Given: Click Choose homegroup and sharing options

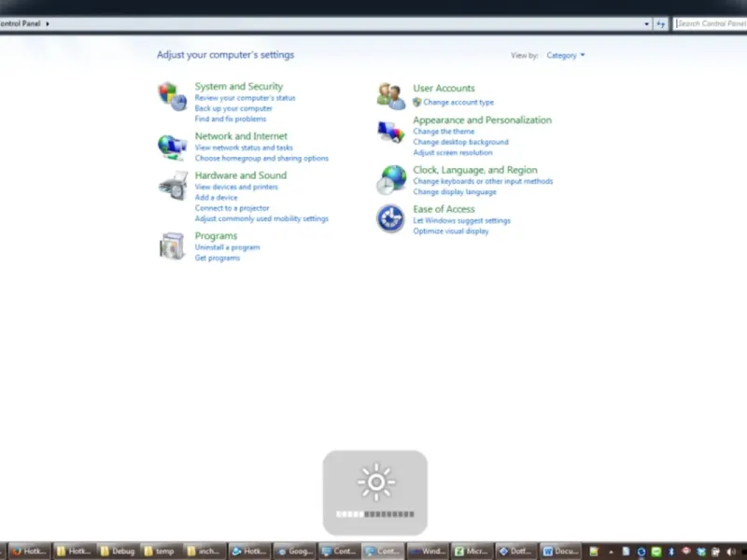Looking at the screenshot, I should click(x=261, y=158).
